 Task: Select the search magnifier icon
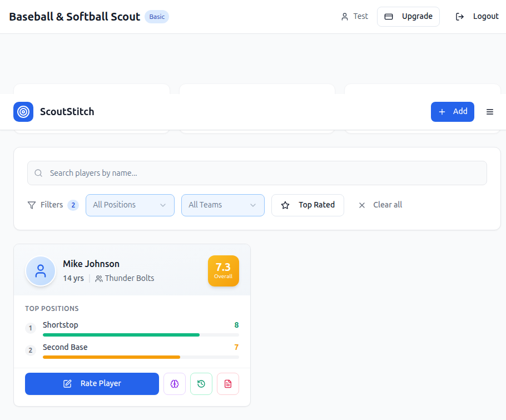tap(38, 173)
